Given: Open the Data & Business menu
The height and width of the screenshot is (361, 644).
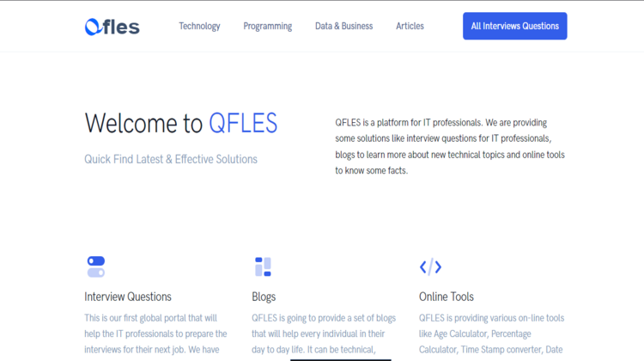Looking at the screenshot, I should point(343,27).
